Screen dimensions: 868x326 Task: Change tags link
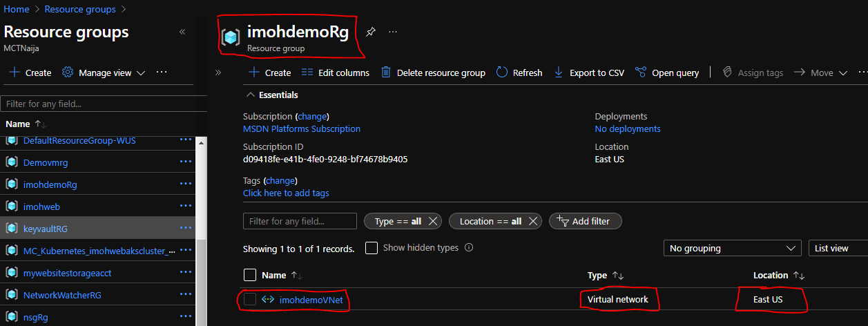[x=280, y=180]
